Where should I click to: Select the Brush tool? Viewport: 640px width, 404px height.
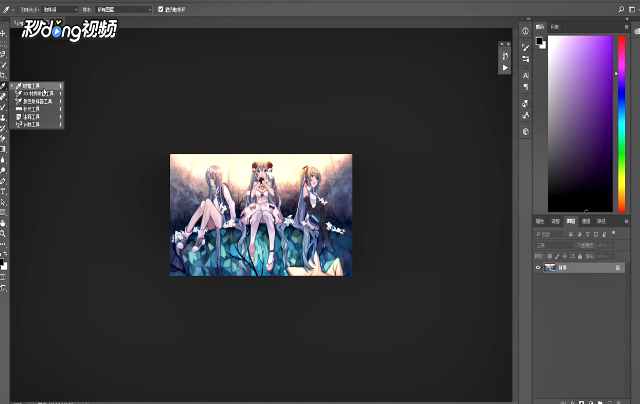coord(3,107)
